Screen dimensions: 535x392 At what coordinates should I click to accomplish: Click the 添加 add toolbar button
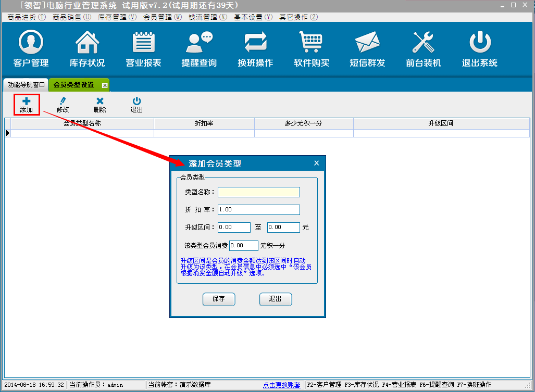(27, 105)
